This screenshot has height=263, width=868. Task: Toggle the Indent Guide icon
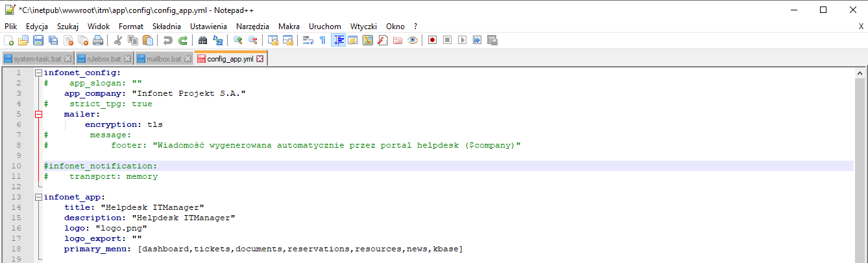338,40
